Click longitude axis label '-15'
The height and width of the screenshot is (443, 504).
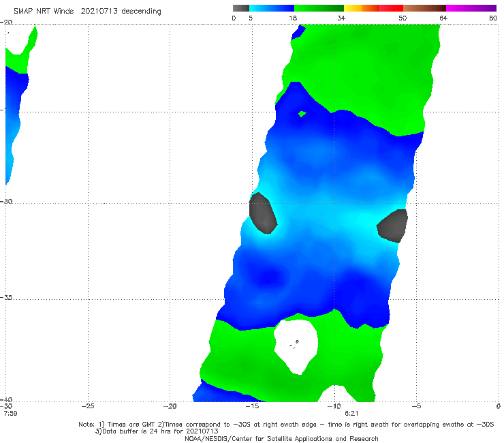pos(252,406)
